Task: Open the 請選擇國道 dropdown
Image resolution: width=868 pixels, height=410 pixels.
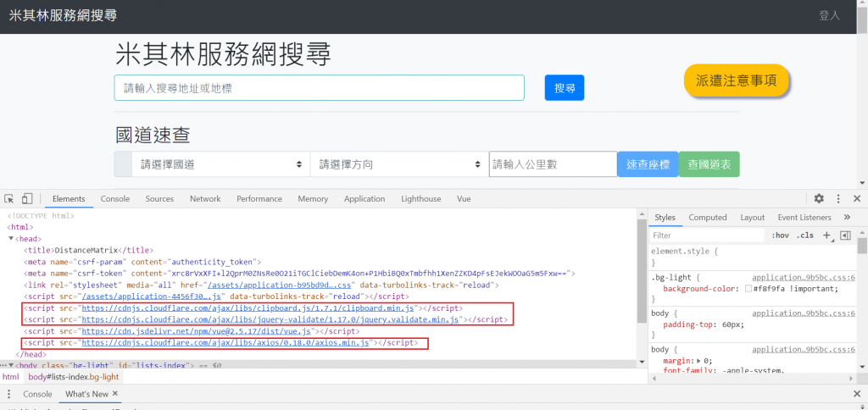Action: point(220,164)
